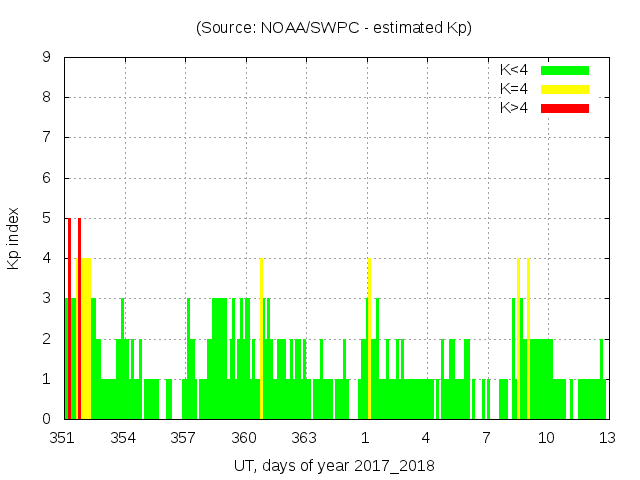Viewport: 640px width, 480px height.
Task: Click the green K<4 legend swatch
Action: [564, 70]
